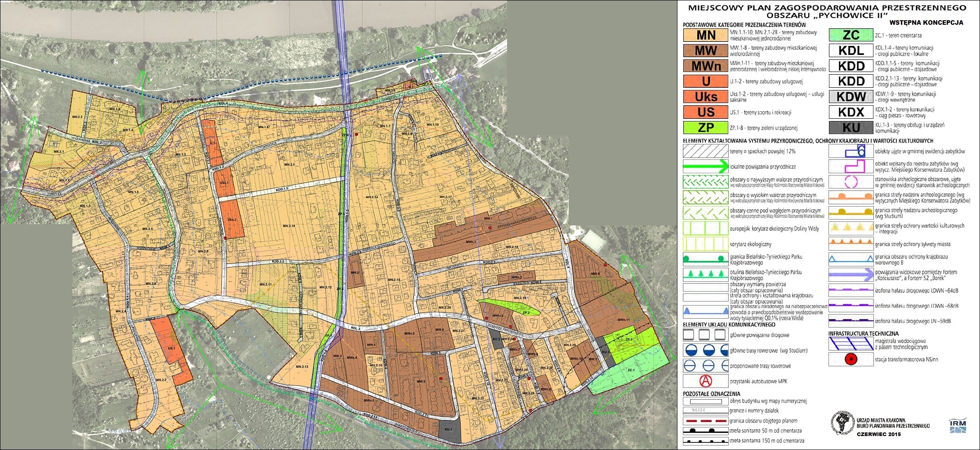The width and height of the screenshot is (980, 450).
Task: Click the IRM logo
Action: [x=958, y=426]
